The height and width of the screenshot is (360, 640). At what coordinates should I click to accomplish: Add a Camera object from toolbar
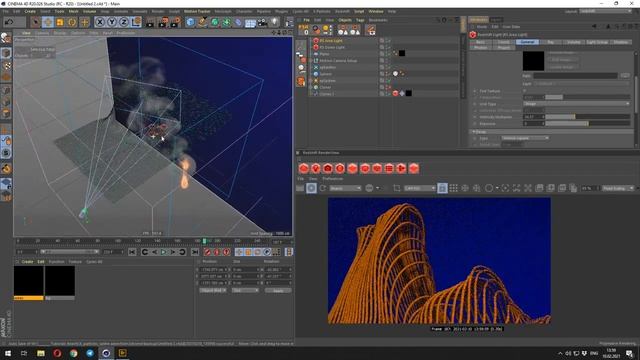tap(262, 22)
